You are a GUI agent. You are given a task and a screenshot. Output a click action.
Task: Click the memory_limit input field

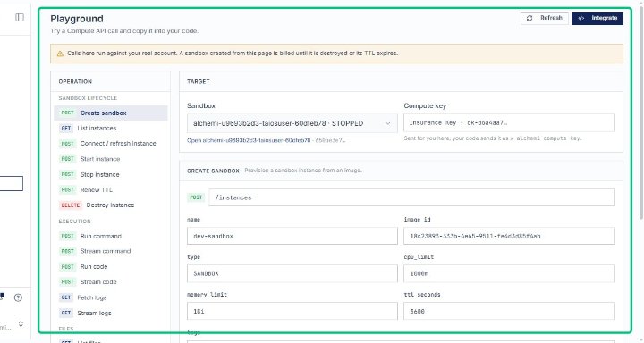(x=292, y=311)
